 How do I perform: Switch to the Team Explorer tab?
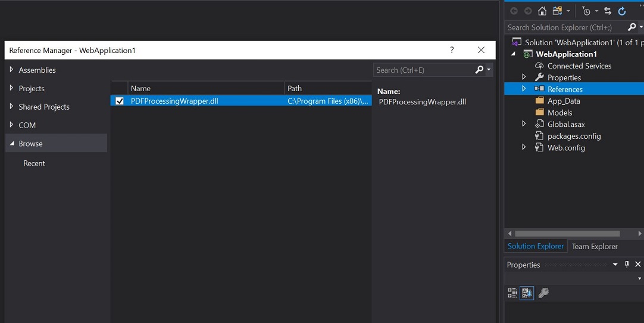point(594,246)
